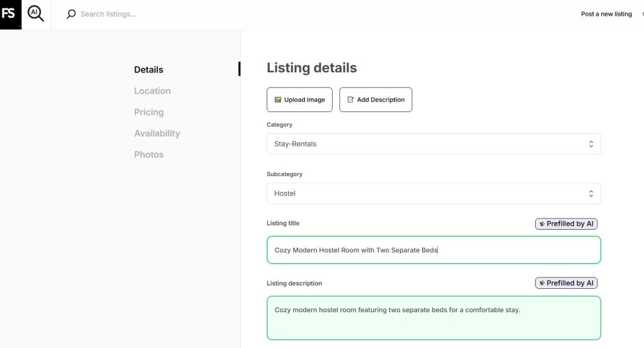Open the Availability section
The height and width of the screenshot is (348, 644).
point(157,133)
